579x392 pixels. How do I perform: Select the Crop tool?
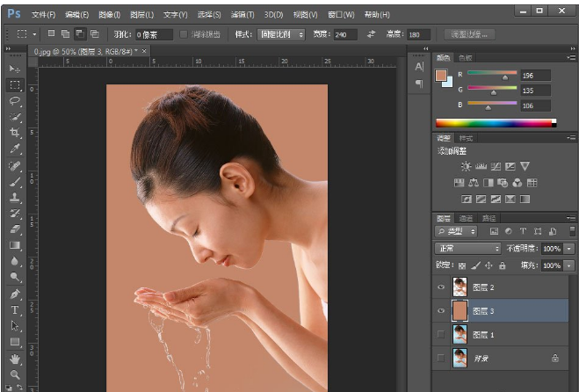15,133
